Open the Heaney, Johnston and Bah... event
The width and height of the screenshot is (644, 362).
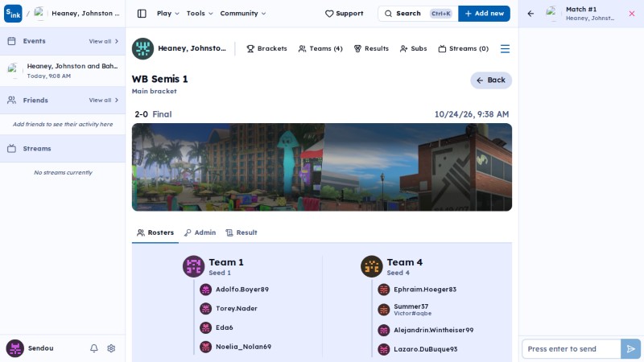[63, 71]
